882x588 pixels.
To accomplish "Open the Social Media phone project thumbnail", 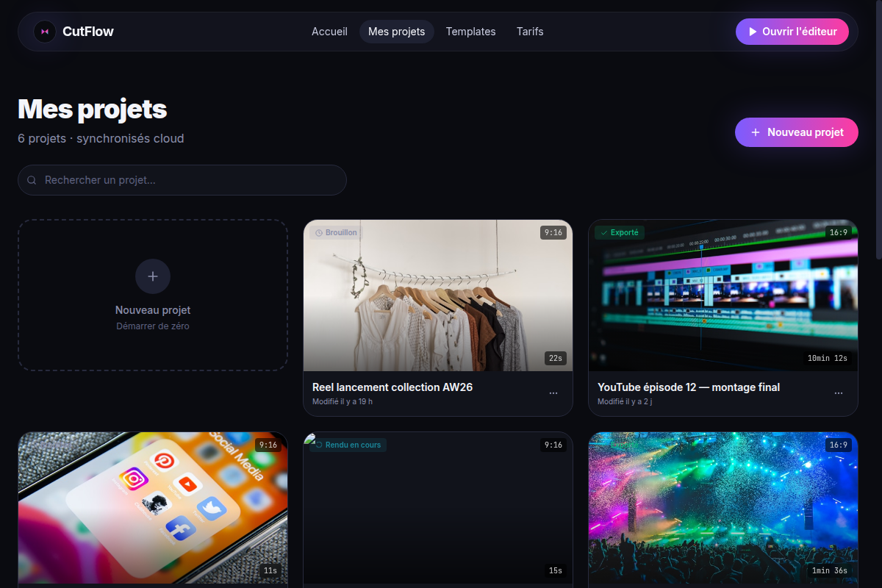I will [153, 508].
